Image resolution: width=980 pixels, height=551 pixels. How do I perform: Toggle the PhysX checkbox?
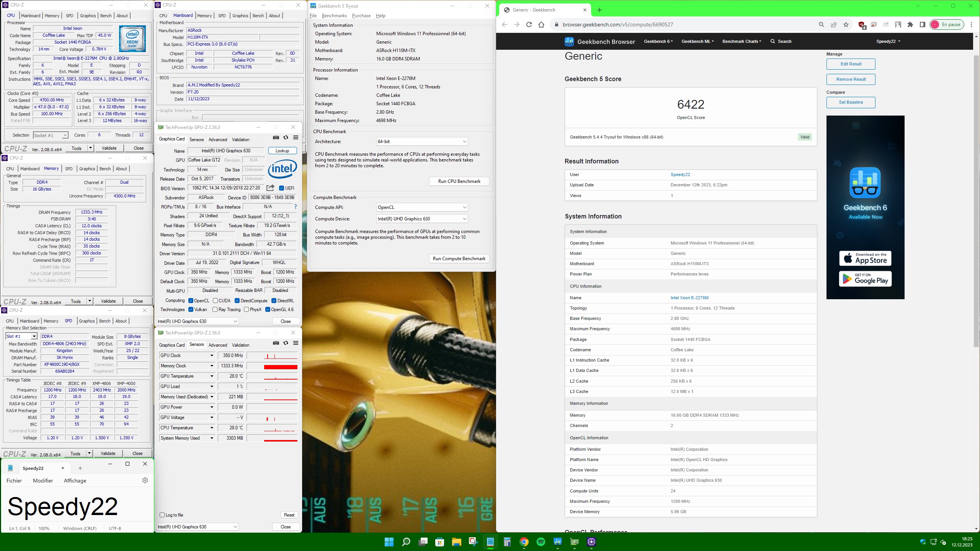point(246,310)
